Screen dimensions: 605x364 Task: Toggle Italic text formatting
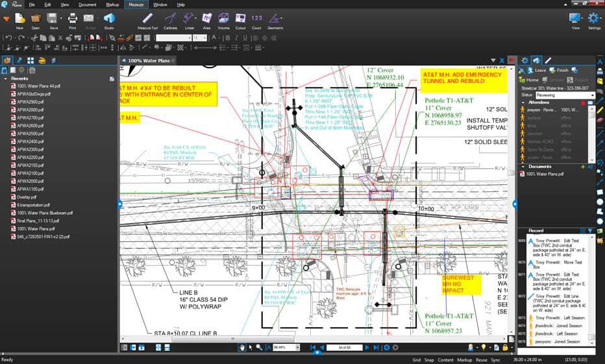pos(236,38)
